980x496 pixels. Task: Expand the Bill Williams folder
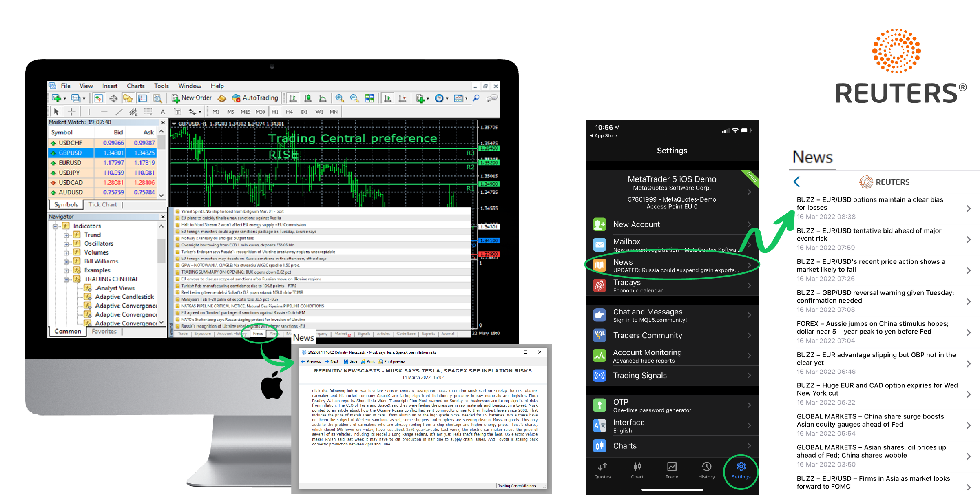point(66,261)
